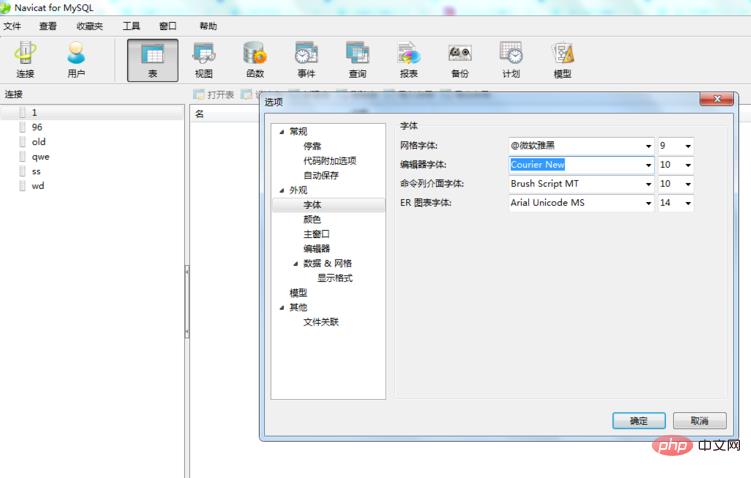The image size is (751, 478).
Task: Select the 视图 (View) toolbar icon
Action: 204,60
